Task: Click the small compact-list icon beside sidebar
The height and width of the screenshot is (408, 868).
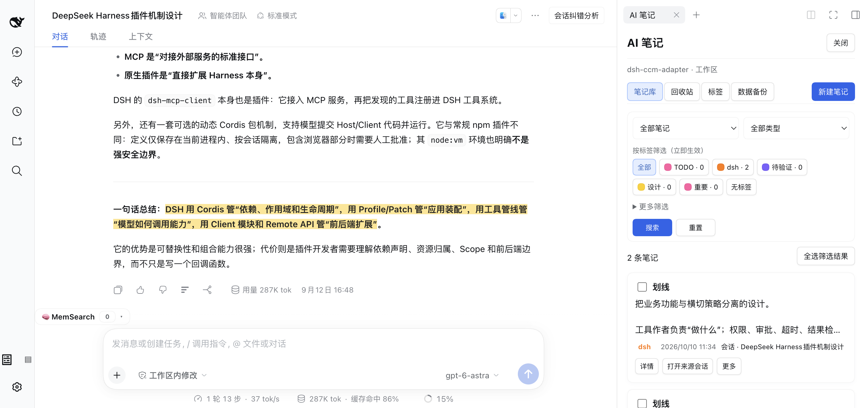Action: tap(28, 360)
